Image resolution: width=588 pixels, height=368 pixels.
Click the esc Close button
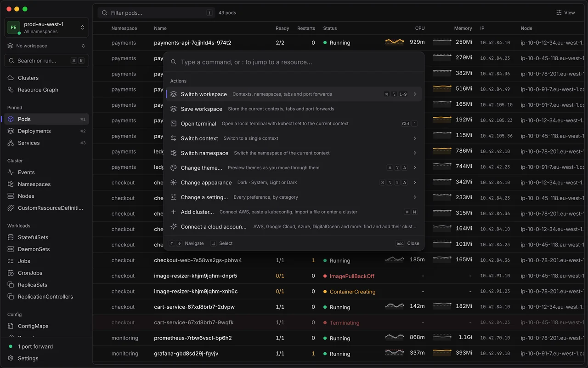[x=407, y=243]
